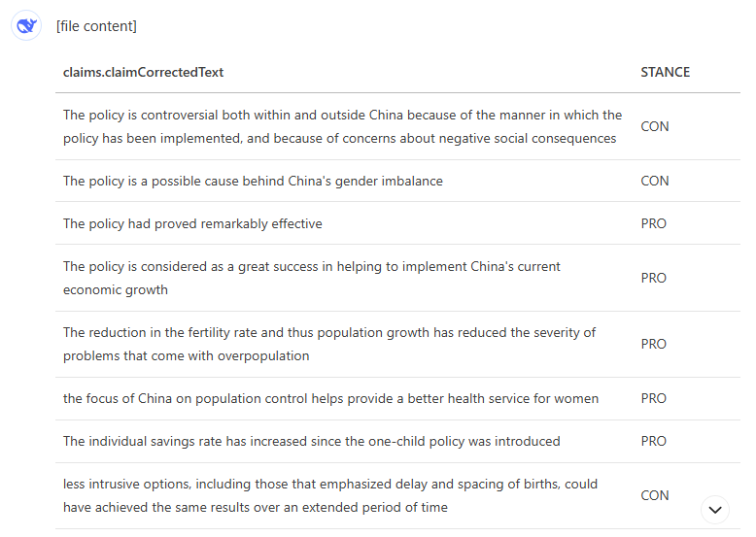Click the claim about less intrusive options
Image resolution: width=756 pixels, height=537 pixels.
[x=330, y=495]
